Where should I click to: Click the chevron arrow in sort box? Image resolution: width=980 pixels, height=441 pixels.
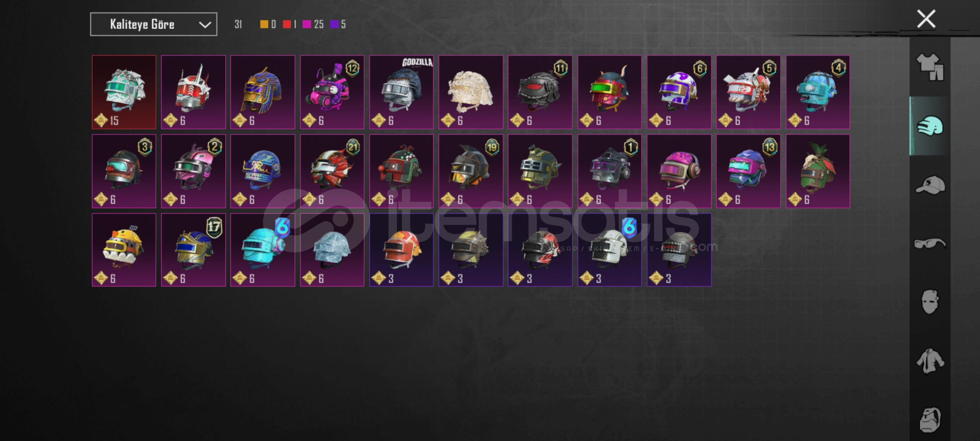click(x=205, y=25)
